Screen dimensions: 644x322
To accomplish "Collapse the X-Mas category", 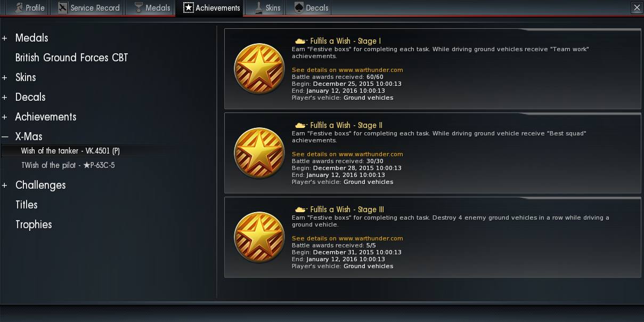I will tap(5, 137).
